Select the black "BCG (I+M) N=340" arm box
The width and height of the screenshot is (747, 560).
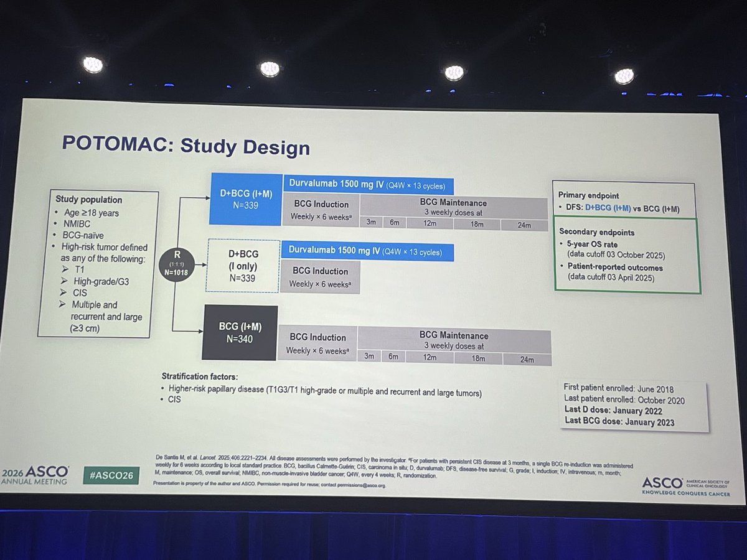click(x=240, y=333)
